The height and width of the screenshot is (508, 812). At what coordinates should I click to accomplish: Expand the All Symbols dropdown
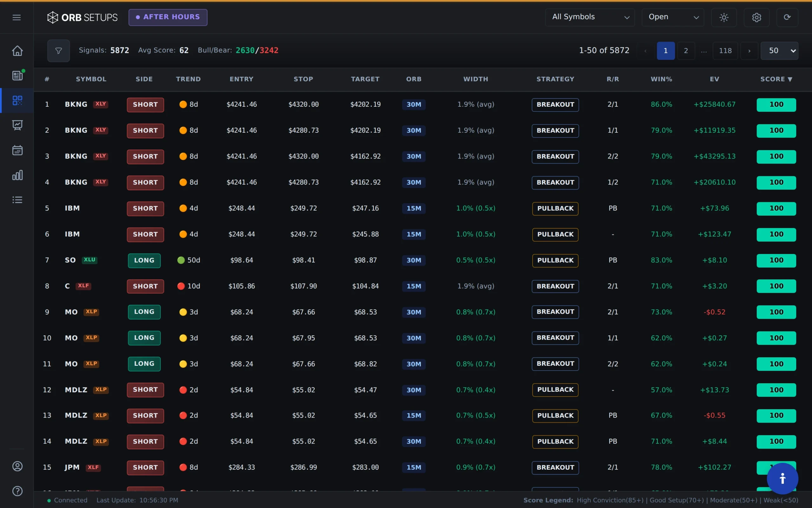click(590, 17)
